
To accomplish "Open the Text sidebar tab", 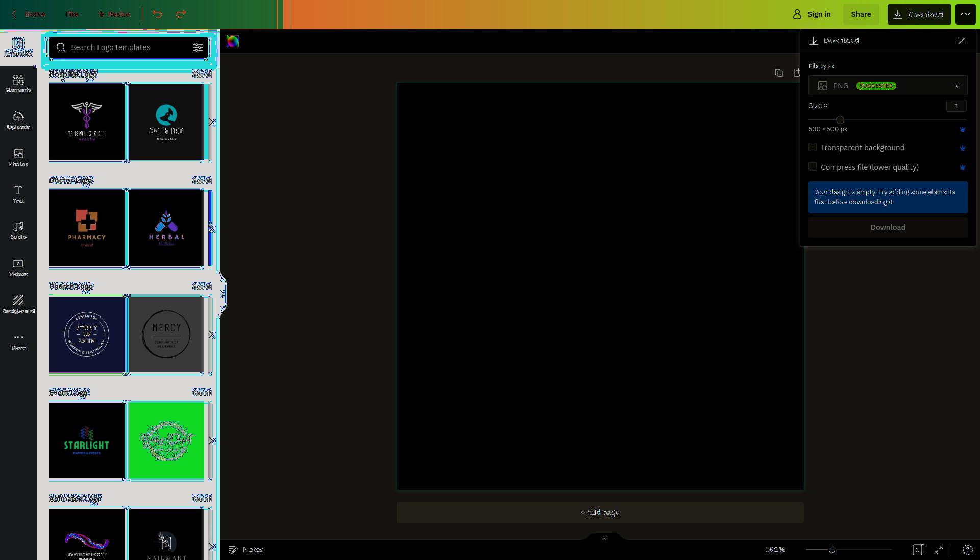I will (18, 193).
